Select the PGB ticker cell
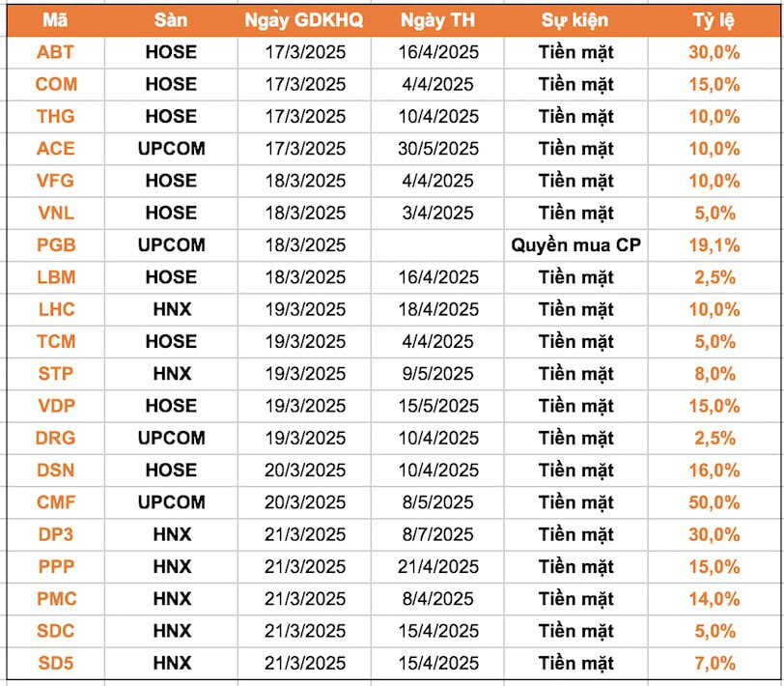 pos(55,245)
